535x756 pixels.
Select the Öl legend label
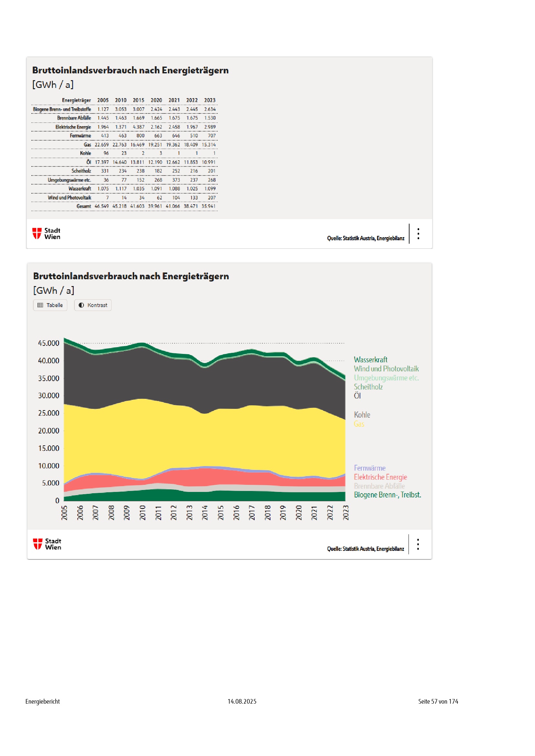coord(357,396)
